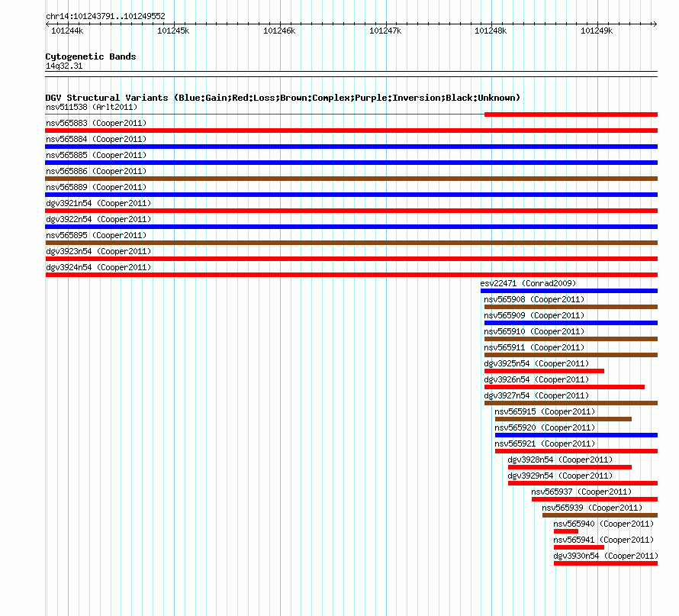Click the red loss bar of nsv565883
The height and width of the screenshot is (616, 679).
point(351,131)
